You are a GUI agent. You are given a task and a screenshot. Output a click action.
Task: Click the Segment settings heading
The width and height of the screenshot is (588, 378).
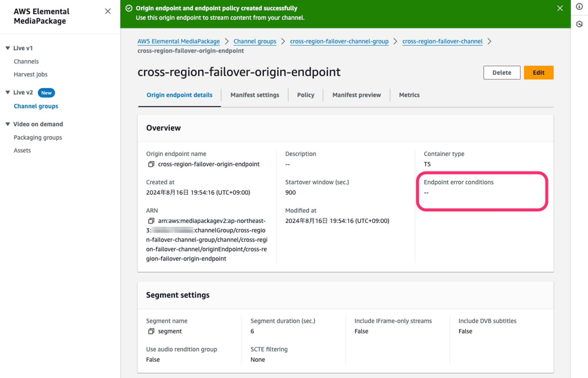[178, 295]
